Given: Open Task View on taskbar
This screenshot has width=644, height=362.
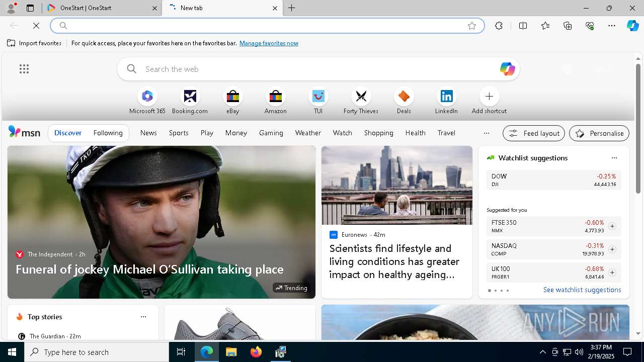Looking at the screenshot, I should coord(181,352).
